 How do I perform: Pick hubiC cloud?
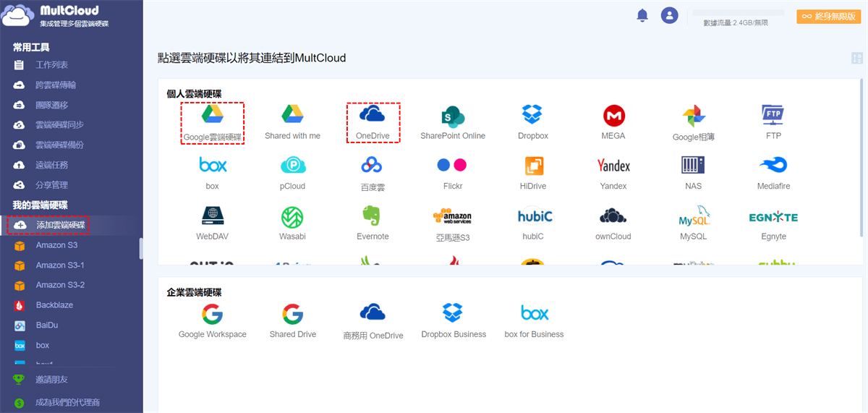coord(535,223)
